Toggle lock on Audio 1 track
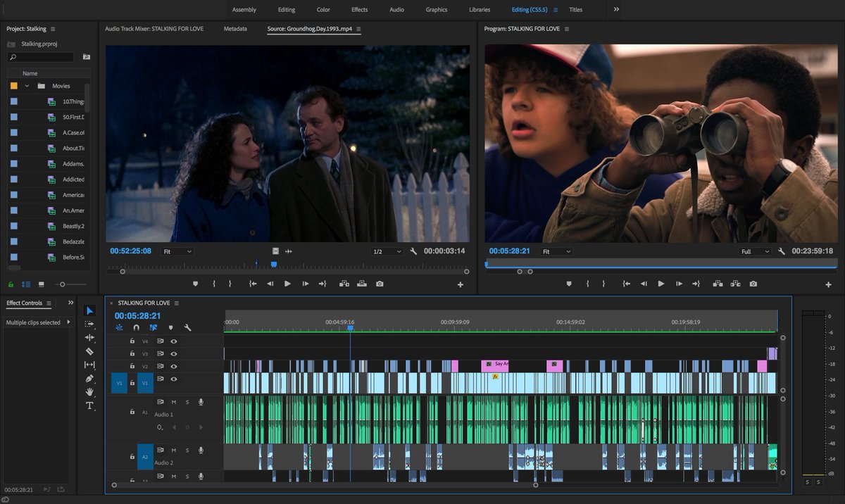 132,411
